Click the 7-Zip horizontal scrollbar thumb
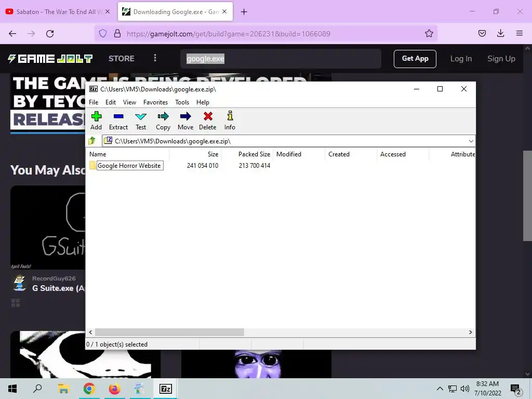The image size is (532, 399). pyautogui.click(x=169, y=332)
